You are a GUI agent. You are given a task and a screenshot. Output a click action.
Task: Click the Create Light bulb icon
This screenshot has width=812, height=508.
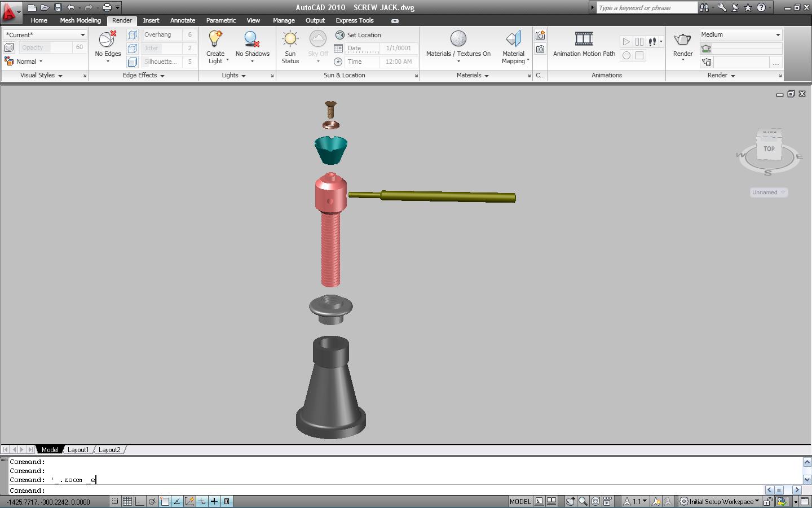[215, 39]
